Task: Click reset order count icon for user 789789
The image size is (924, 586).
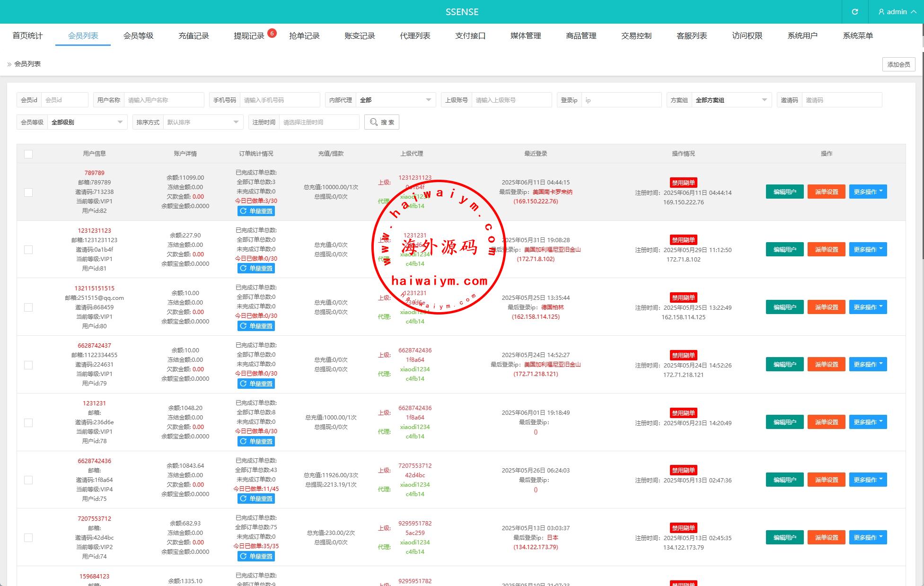Action: (x=243, y=211)
